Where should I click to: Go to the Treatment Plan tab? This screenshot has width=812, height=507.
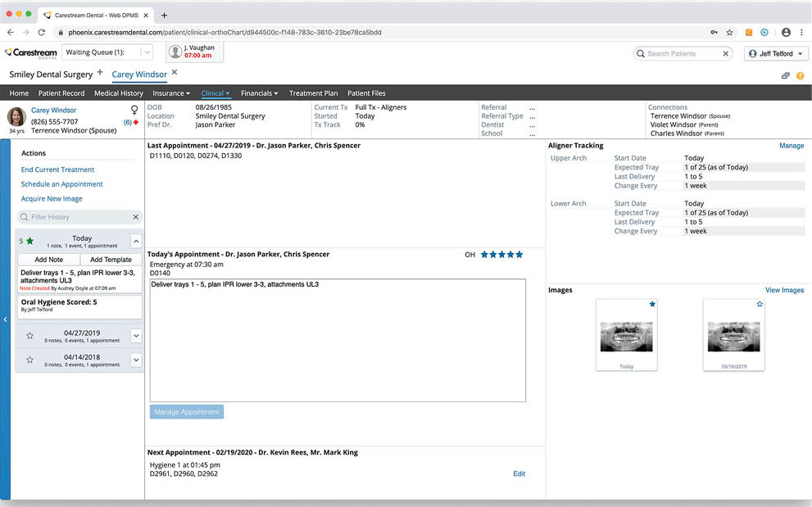click(x=313, y=93)
